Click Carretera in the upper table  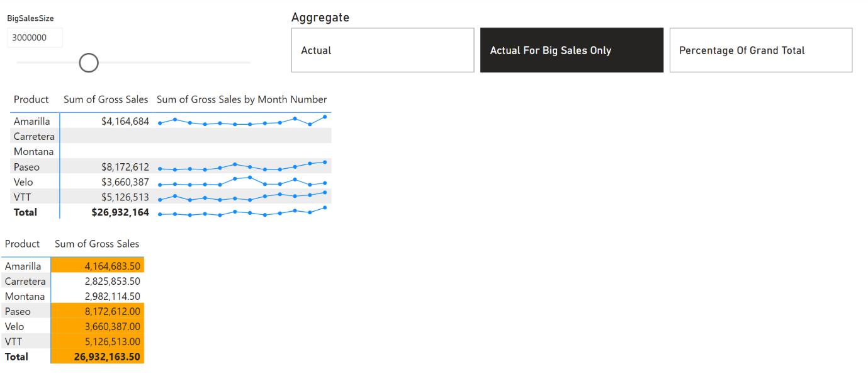click(34, 137)
